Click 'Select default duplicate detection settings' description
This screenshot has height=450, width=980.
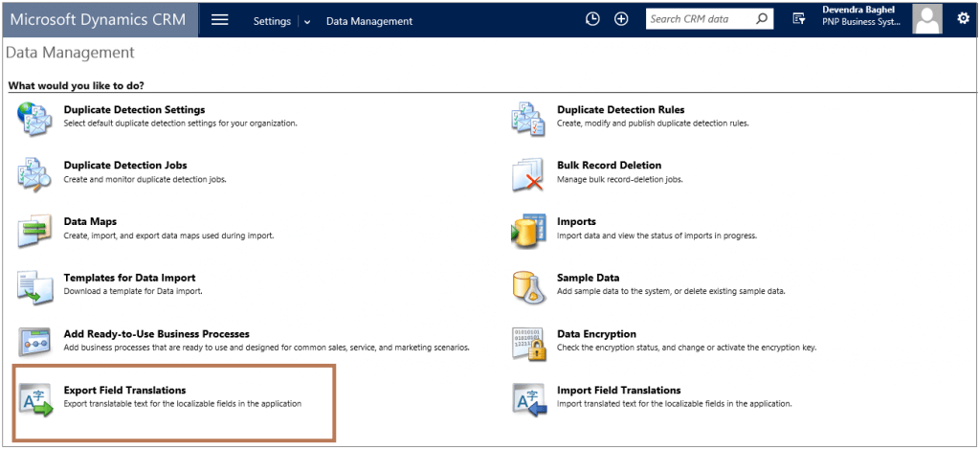[x=180, y=124]
